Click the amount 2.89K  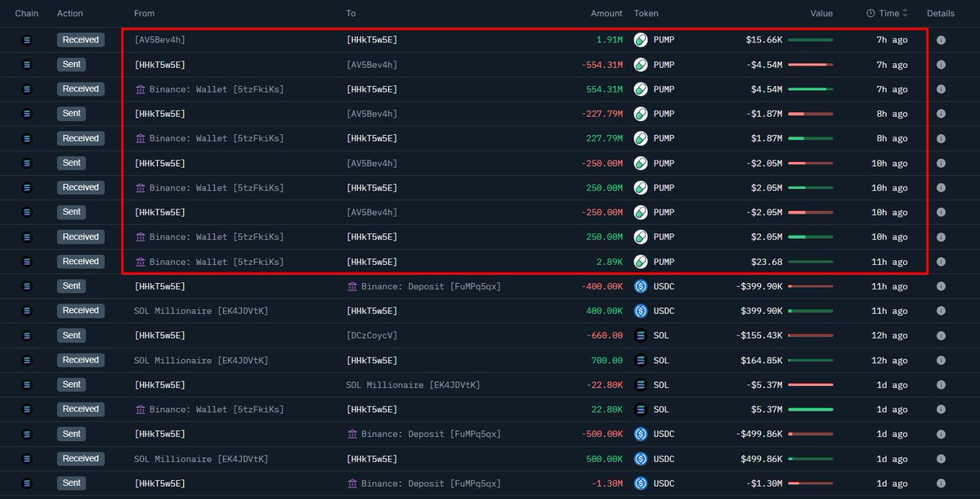pyautogui.click(x=610, y=262)
